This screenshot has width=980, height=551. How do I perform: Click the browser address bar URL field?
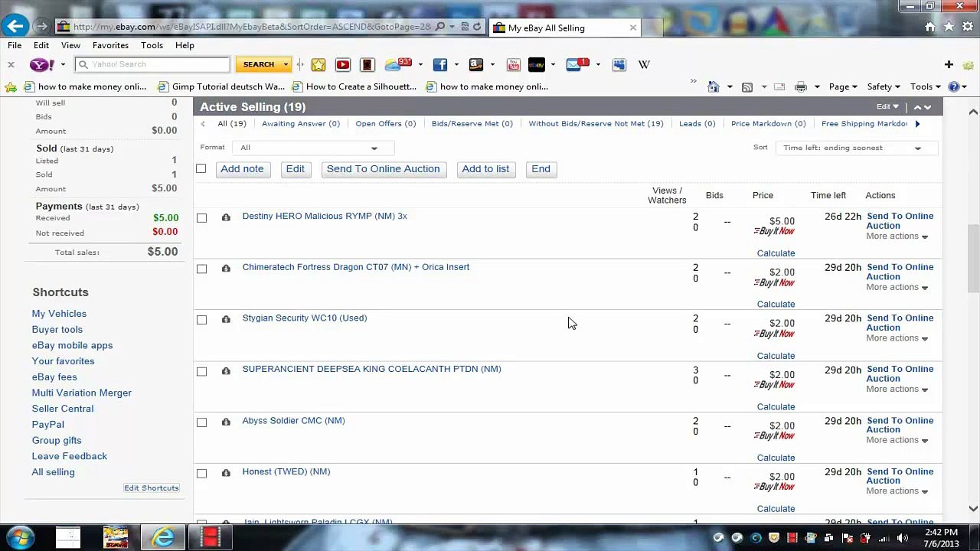click(x=251, y=27)
